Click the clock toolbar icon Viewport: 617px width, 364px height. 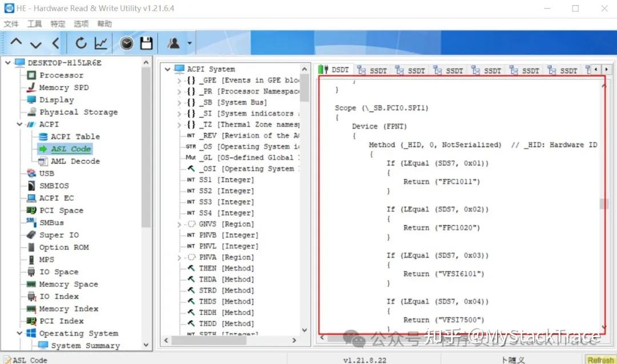coord(127,43)
